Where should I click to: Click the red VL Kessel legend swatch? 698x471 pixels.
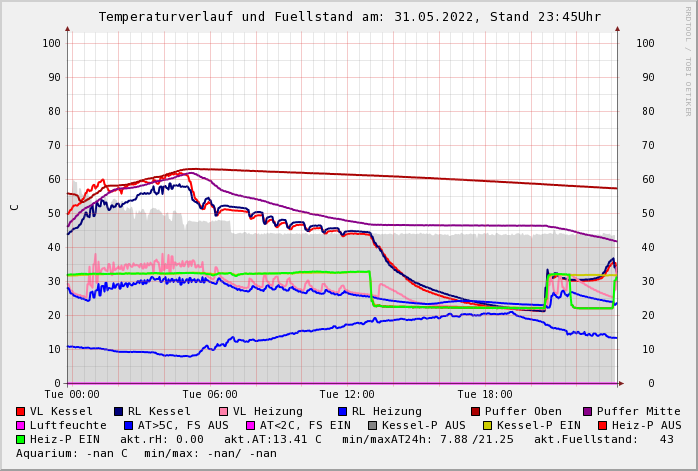click(x=21, y=411)
